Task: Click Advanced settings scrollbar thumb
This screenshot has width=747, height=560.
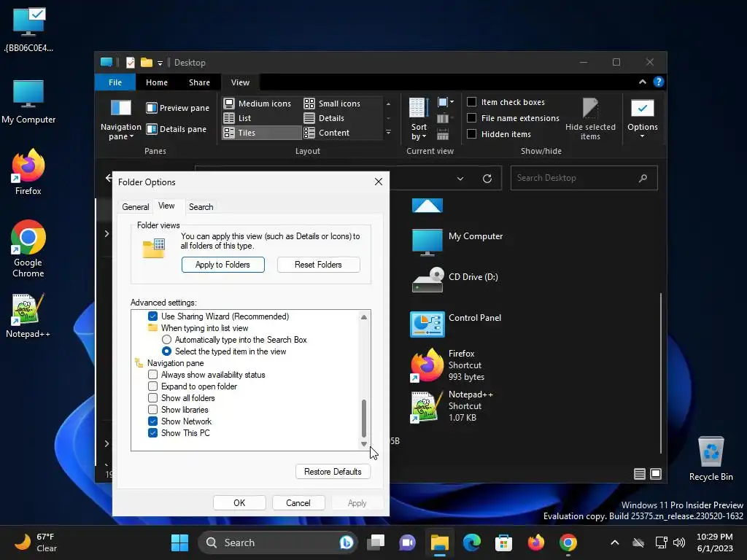Action: point(364,419)
